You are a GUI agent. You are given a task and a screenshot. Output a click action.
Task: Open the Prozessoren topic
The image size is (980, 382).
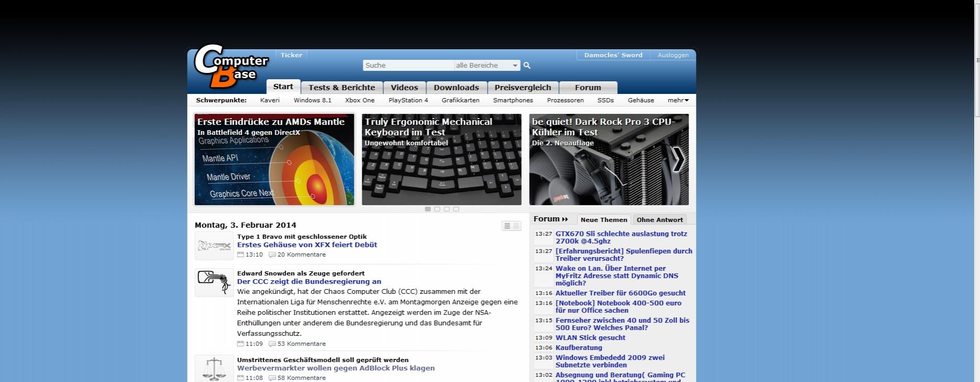565,100
